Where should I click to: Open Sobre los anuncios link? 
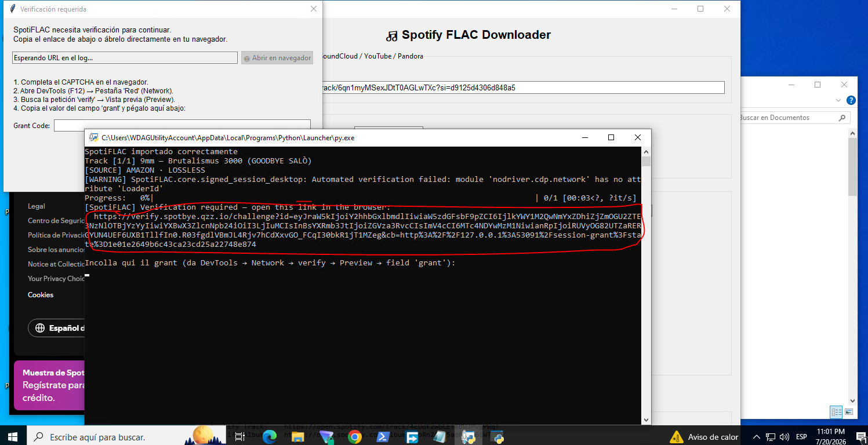[56, 250]
